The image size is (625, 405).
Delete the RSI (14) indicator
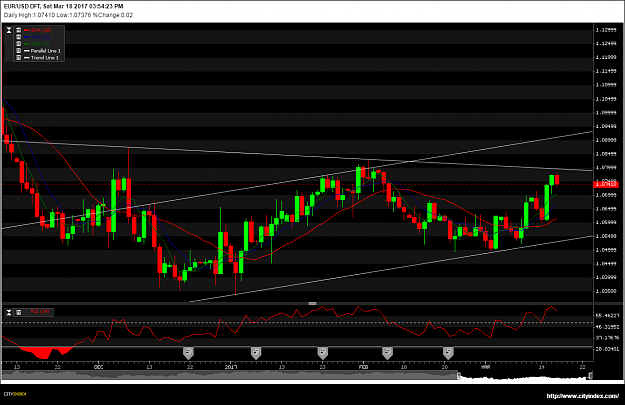(18, 312)
